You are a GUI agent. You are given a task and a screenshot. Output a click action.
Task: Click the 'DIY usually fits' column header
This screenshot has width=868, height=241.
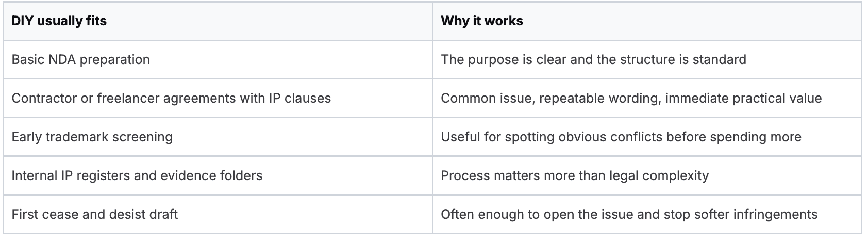(x=218, y=21)
